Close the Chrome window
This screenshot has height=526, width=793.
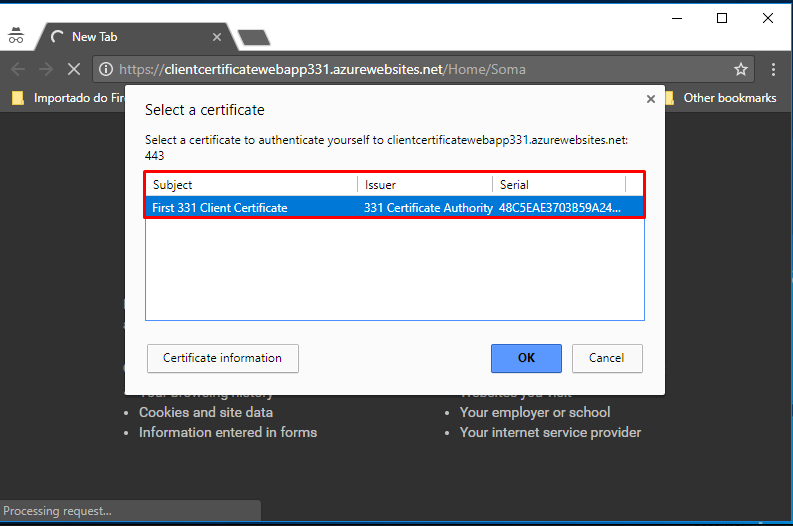[768, 18]
